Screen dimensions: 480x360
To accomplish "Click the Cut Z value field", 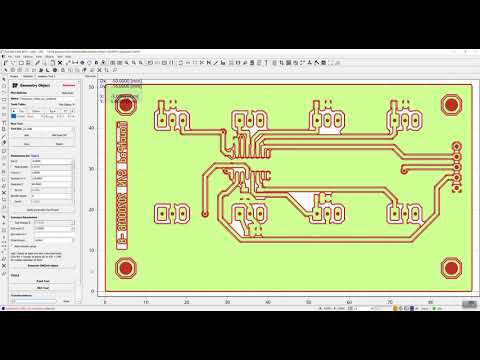I will point(52,161).
